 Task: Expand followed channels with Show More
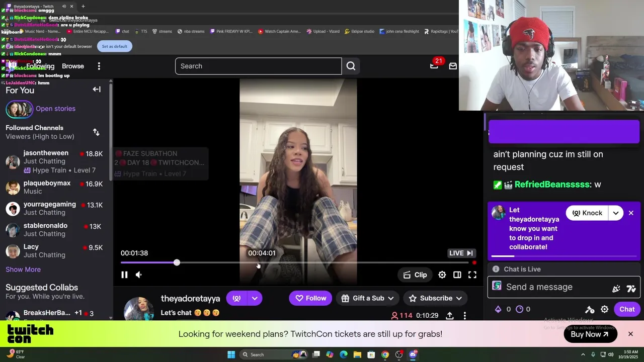point(23,269)
